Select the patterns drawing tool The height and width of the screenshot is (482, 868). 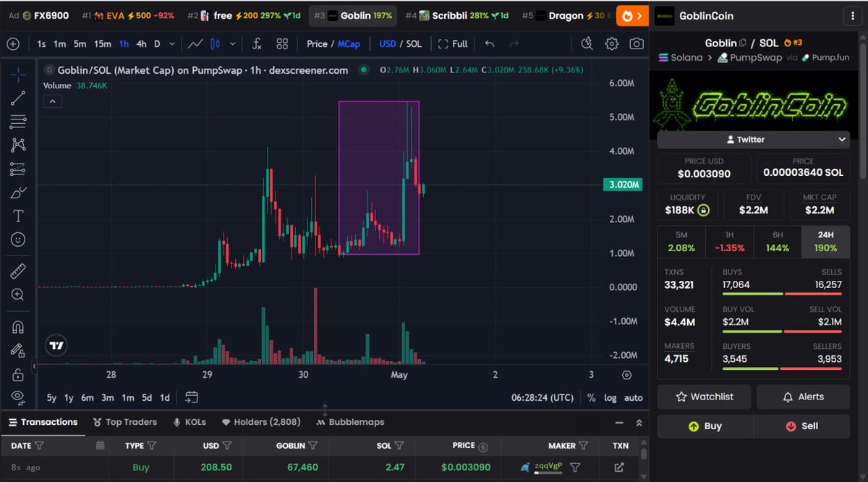tap(18, 145)
